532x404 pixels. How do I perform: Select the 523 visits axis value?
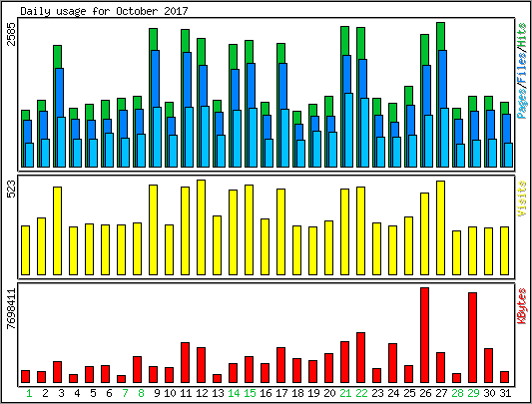pyautogui.click(x=12, y=189)
